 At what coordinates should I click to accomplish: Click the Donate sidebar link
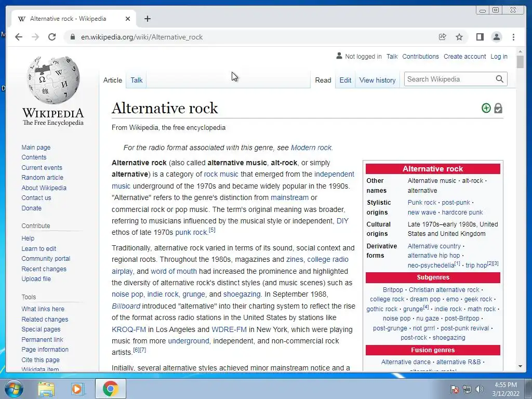click(x=32, y=208)
